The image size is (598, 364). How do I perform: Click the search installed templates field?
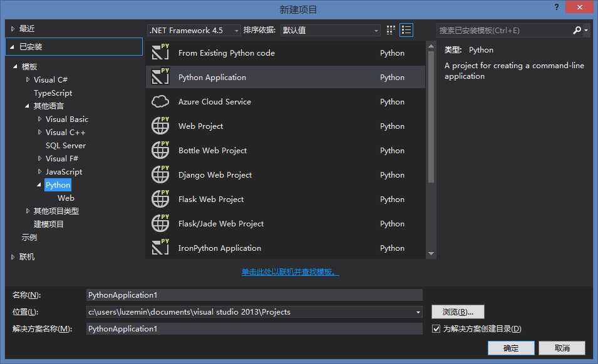pos(503,31)
